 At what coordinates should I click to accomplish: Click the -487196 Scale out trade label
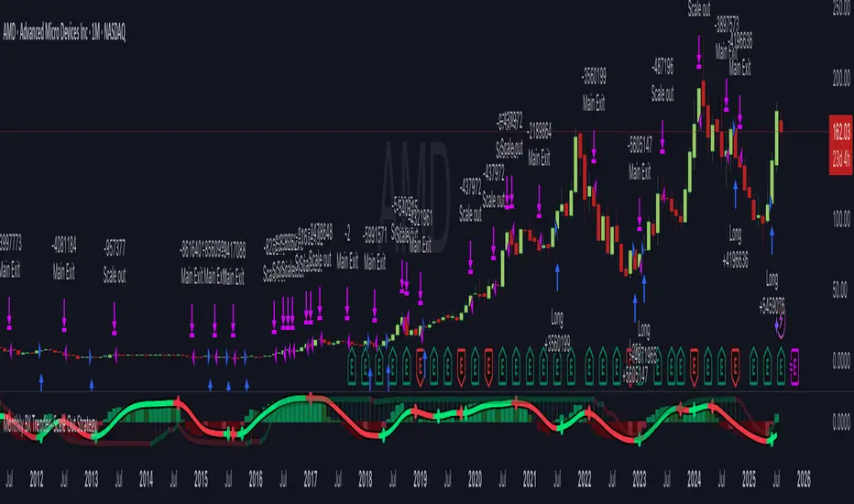pyautogui.click(x=662, y=81)
